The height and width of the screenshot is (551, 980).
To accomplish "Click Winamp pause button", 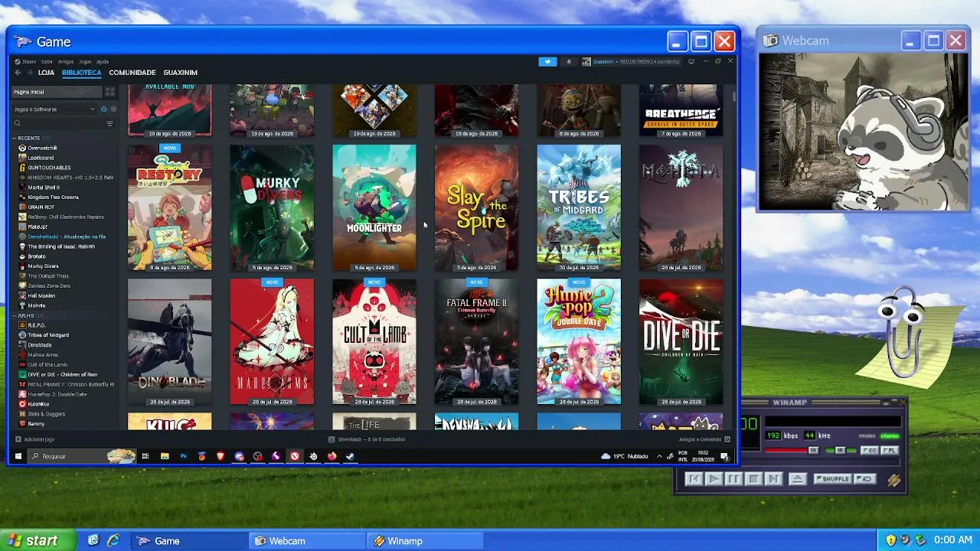I will click(x=733, y=479).
